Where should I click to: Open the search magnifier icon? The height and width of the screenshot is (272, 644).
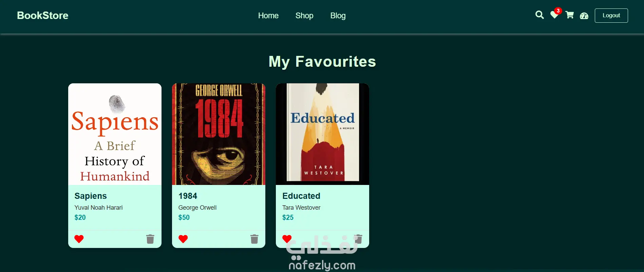click(x=539, y=15)
